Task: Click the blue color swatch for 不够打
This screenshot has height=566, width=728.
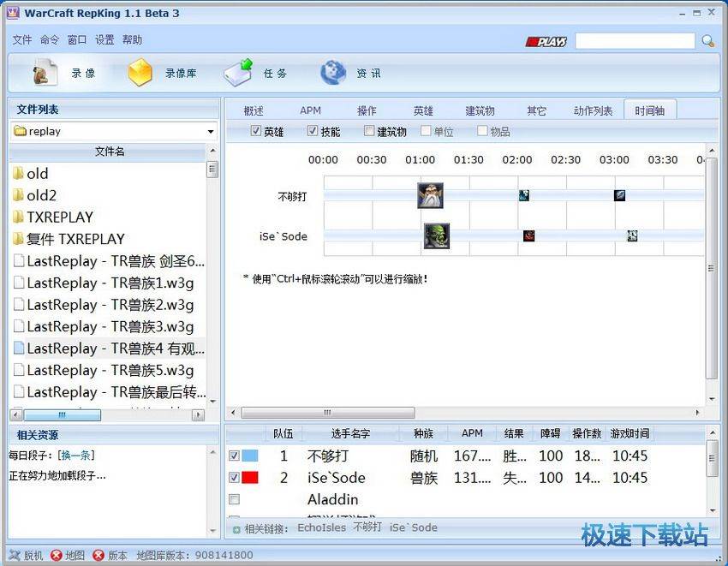Action: (x=250, y=456)
